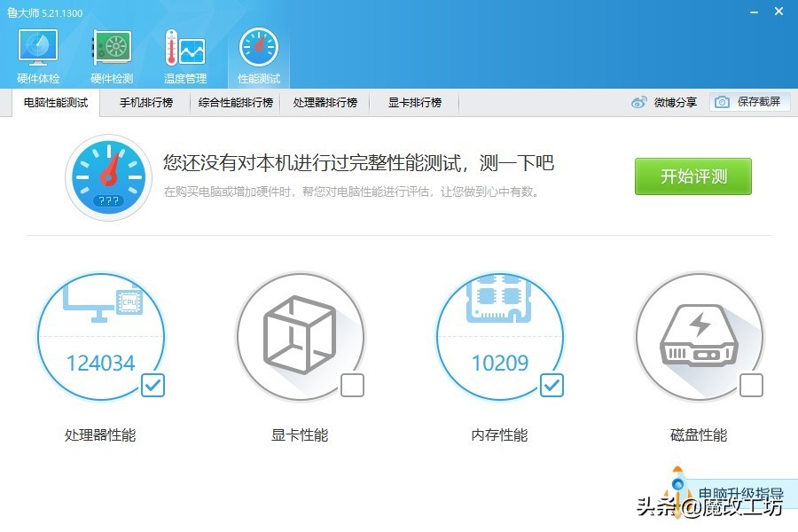Enable the 显卡性能 checkbox
The image size is (798, 532).
click(x=352, y=385)
